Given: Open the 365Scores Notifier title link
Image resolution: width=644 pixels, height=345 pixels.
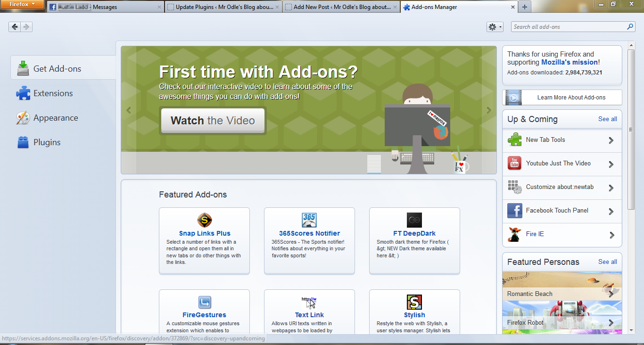Looking at the screenshot, I should [309, 233].
